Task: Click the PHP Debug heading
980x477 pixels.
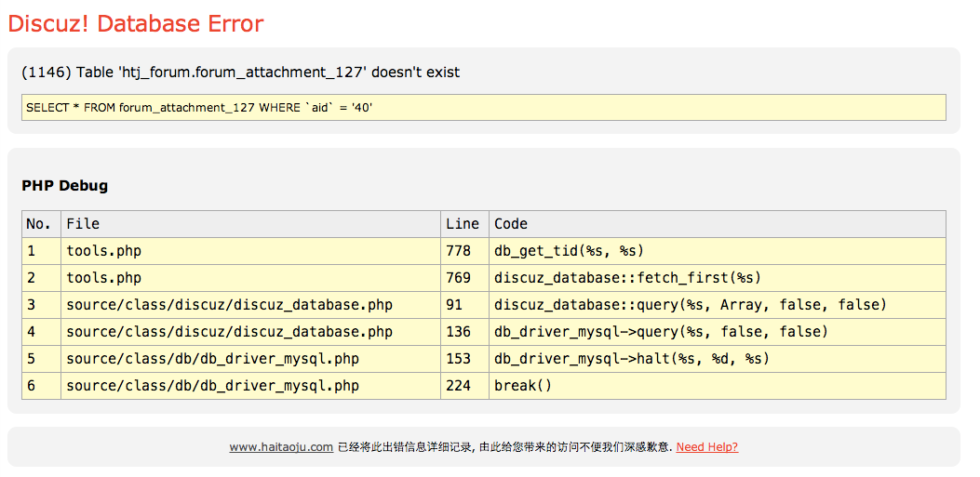Action: tap(64, 185)
